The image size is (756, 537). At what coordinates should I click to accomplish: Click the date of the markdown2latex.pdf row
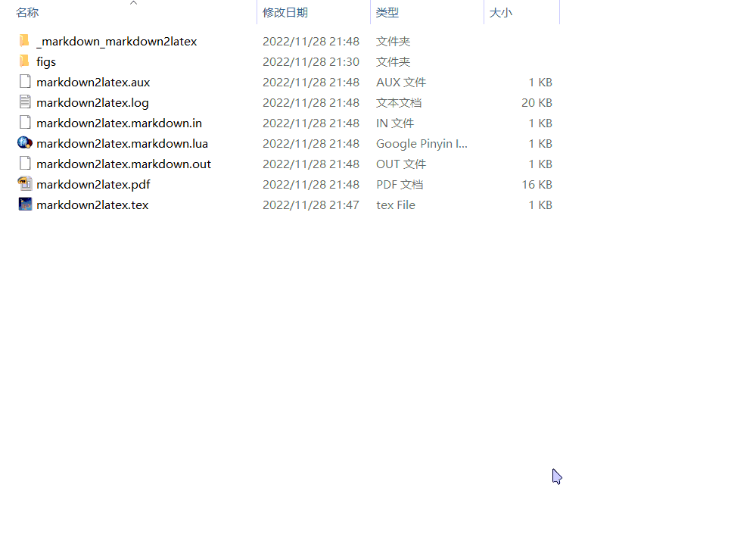[311, 184]
